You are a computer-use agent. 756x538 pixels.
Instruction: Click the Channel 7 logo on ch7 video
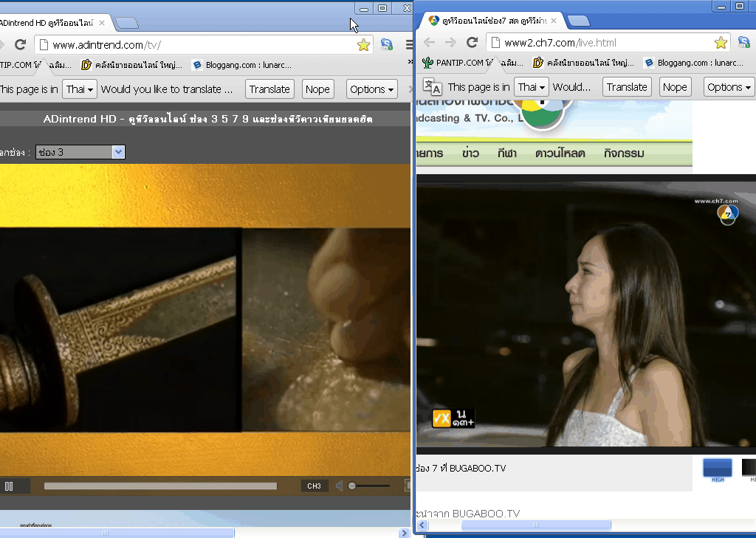(727, 214)
